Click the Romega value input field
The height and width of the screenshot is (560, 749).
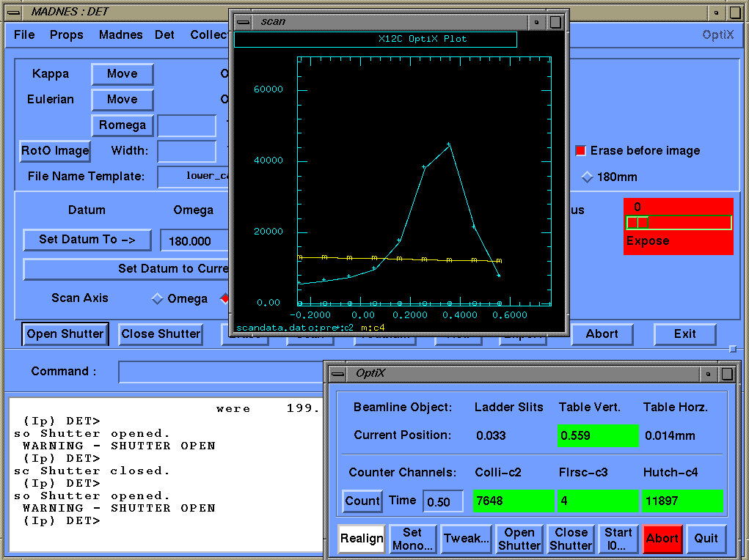(187, 126)
